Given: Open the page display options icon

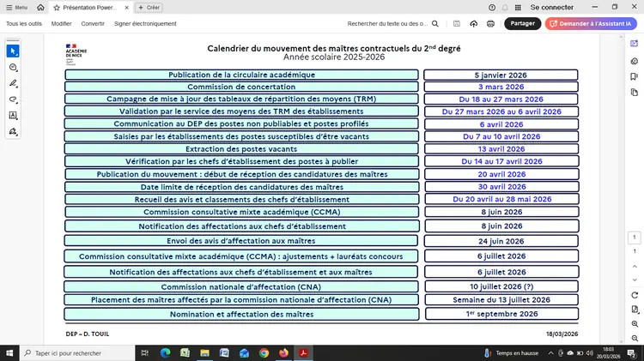Looking at the screenshot, I should [635, 310].
